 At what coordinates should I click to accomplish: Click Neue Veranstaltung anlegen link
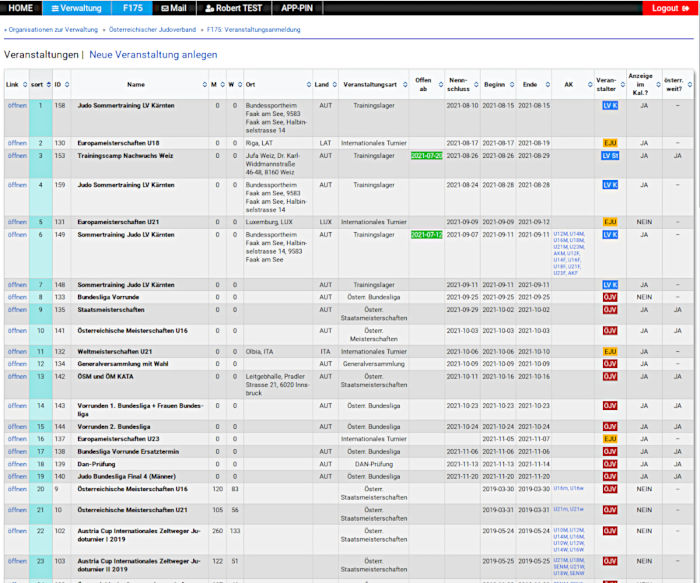pyautogui.click(x=153, y=54)
